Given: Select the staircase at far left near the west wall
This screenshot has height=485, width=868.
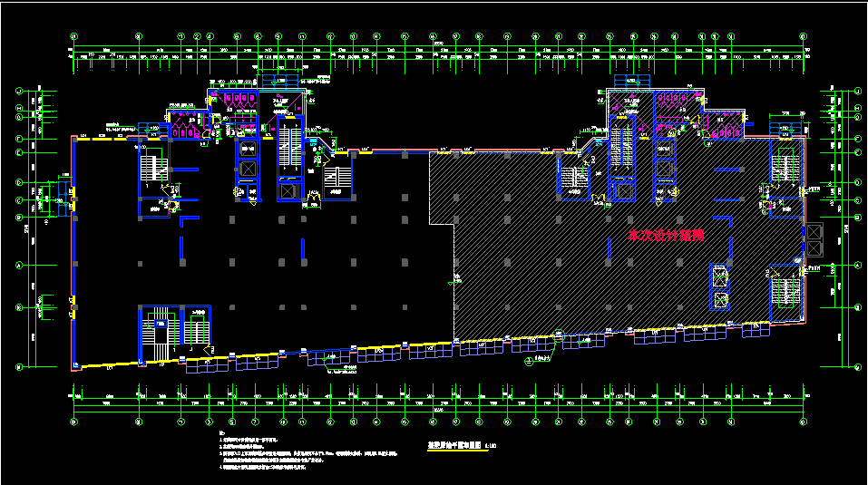Looking at the screenshot, I should coord(151,166).
